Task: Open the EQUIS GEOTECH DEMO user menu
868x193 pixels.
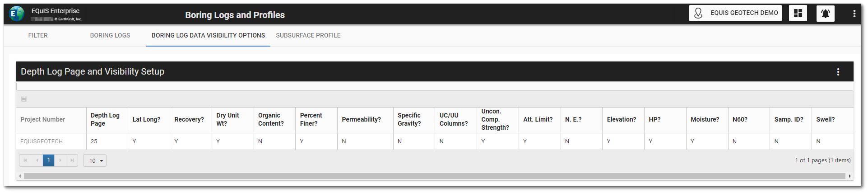Action: tap(735, 13)
